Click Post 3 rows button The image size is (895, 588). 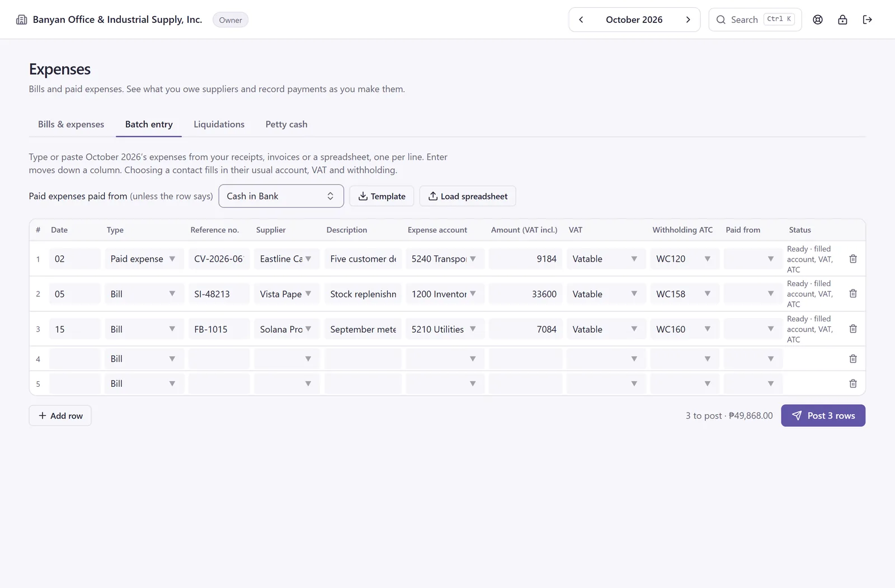(823, 416)
